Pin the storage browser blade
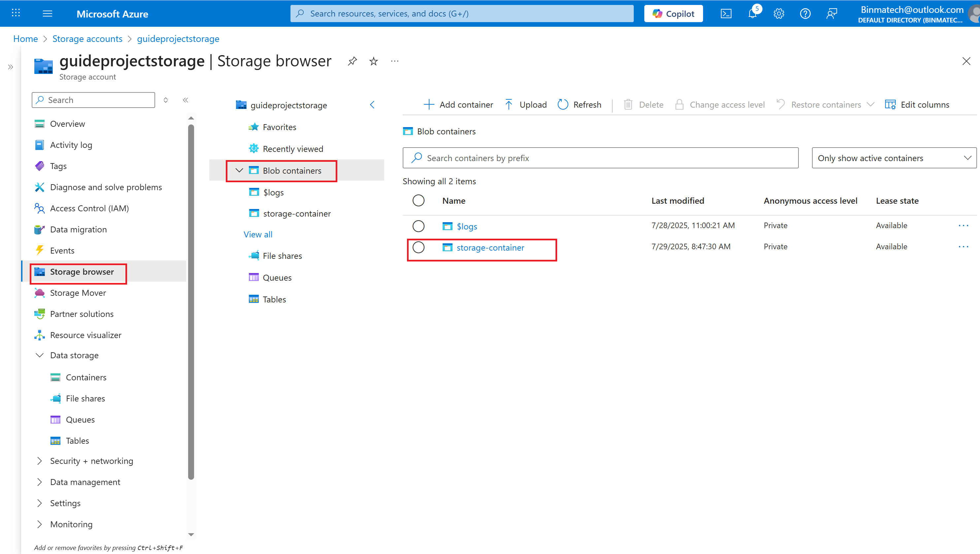Screen dimensions: 980x554 pos(352,61)
